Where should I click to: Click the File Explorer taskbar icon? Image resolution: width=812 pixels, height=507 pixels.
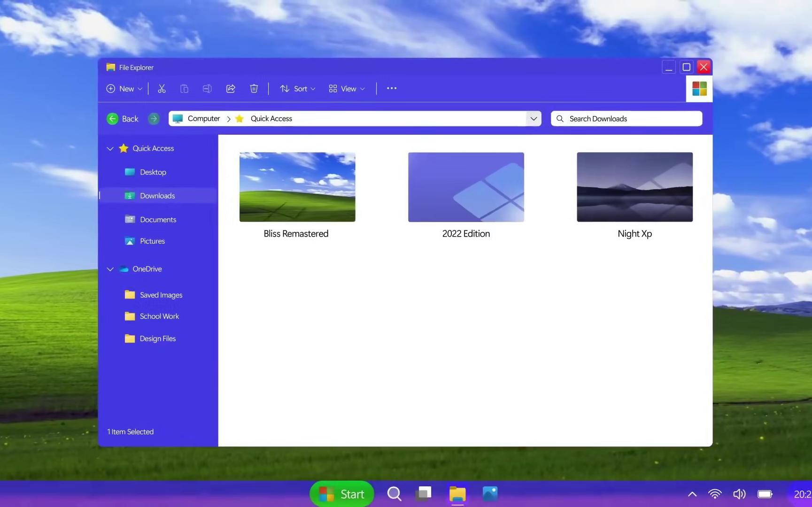click(x=457, y=494)
